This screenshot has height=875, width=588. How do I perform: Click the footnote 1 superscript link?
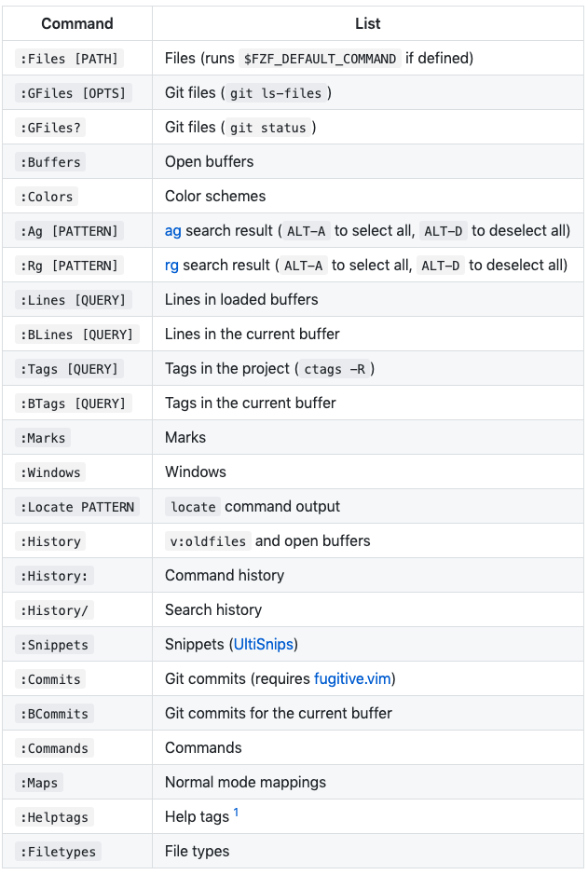(x=236, y=813)
